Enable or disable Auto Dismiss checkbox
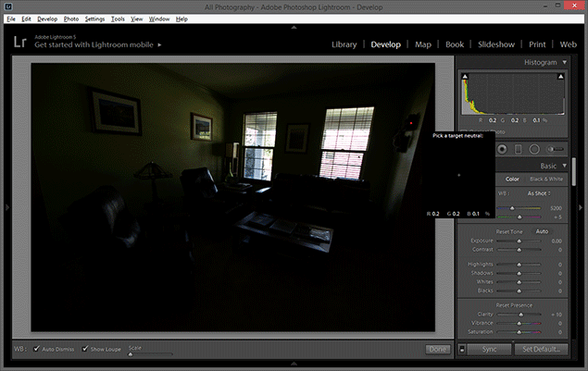 click(37, 350)
